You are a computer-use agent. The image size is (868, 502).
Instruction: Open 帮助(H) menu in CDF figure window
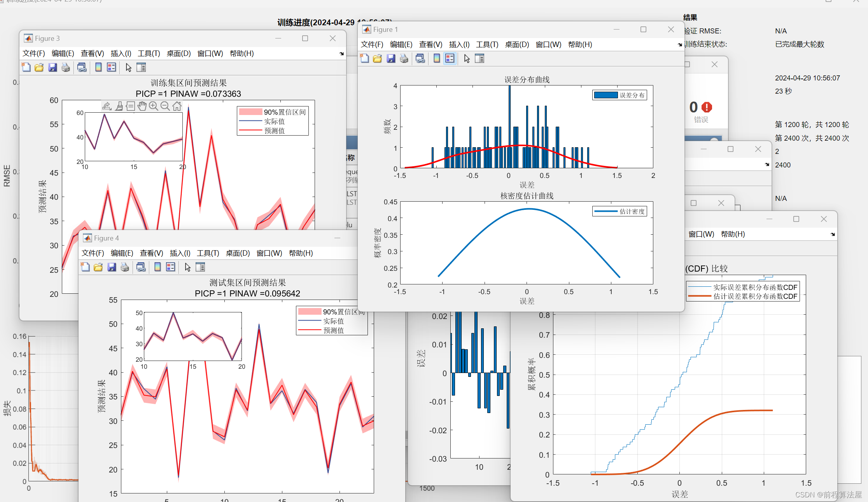tap(733, 234)
